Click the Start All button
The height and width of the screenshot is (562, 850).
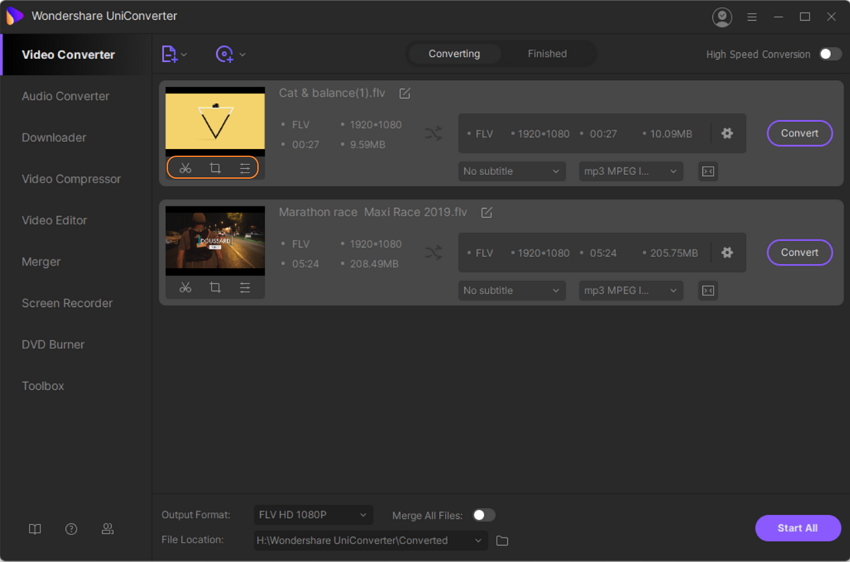(798, 528)
